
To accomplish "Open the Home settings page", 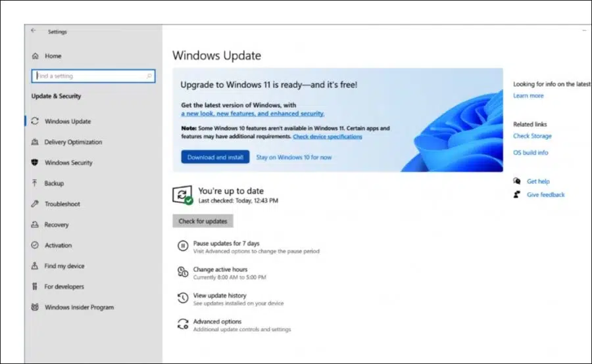I will (x=53, y=56).
